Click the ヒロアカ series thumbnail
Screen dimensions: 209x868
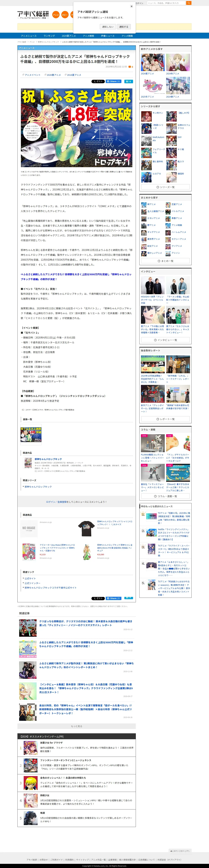coord(146,177)
